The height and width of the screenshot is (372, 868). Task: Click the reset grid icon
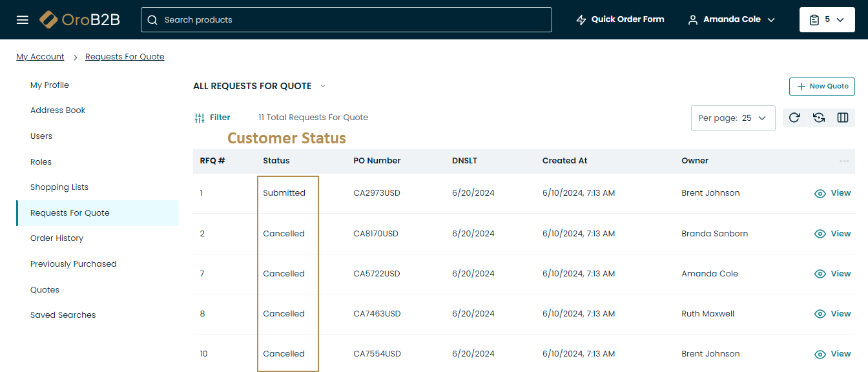(x=819, y=118)
